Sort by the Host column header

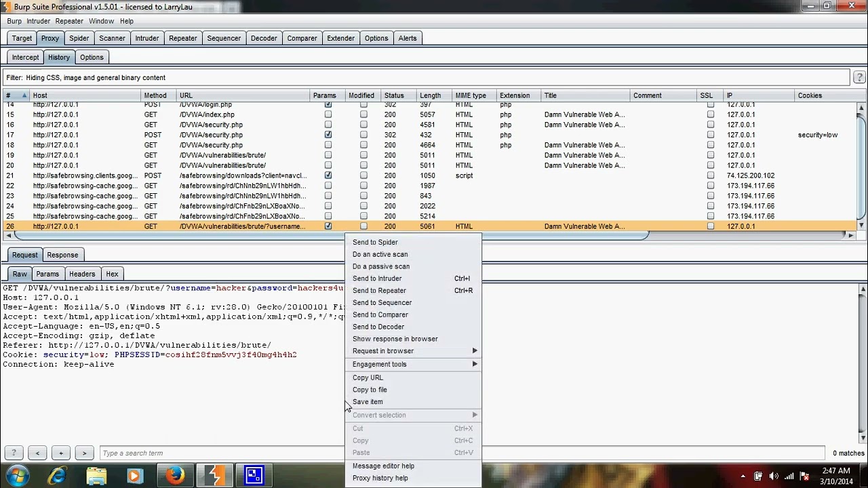(85, 96)
